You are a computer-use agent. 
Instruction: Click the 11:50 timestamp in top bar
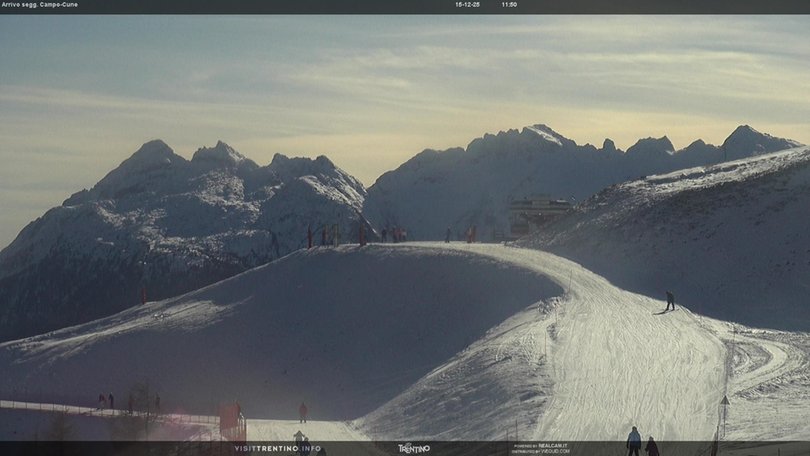[x=509, y=5]
